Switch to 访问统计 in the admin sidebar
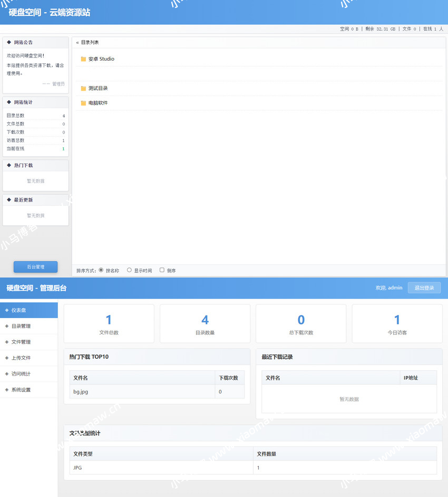The height and width of the screenshot is (497, 448). click(21, 374)
